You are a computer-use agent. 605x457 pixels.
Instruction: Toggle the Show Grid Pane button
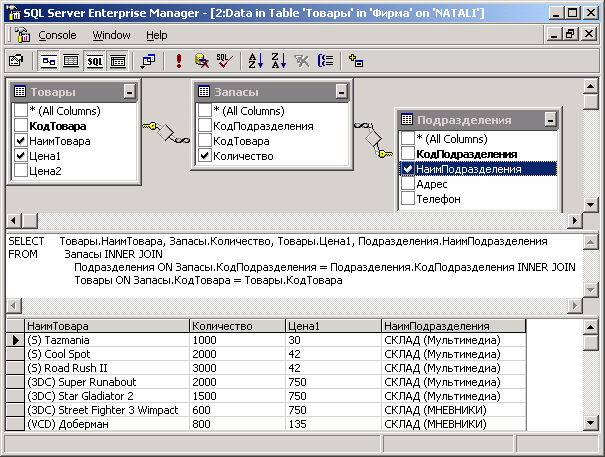pyautogui.click(x=71, y=61)
